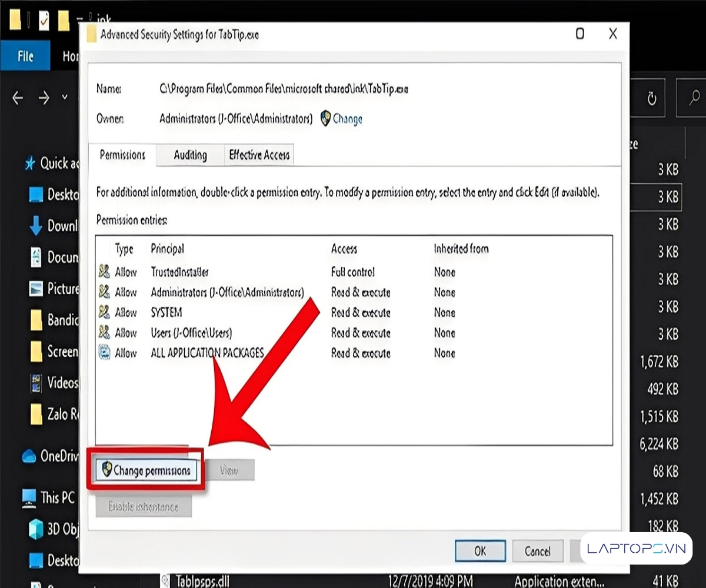Switch to the Auditing tab

point(190,155)
